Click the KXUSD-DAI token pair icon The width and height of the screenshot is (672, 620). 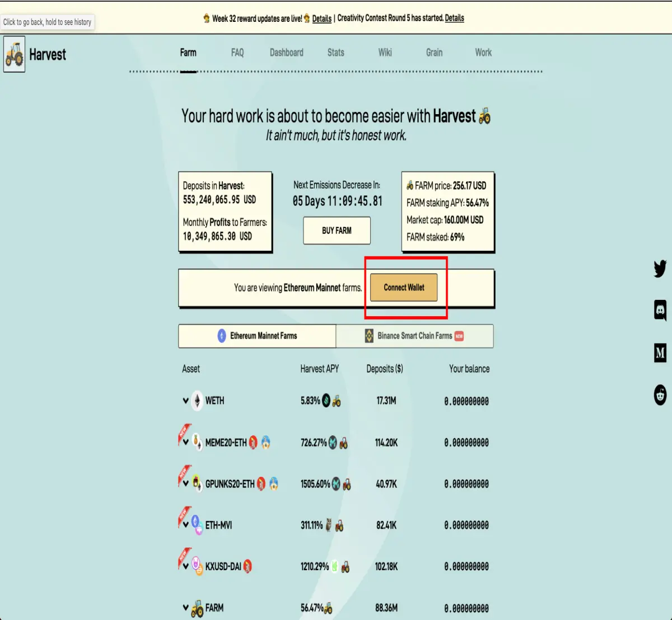click(x=197, y=566)
